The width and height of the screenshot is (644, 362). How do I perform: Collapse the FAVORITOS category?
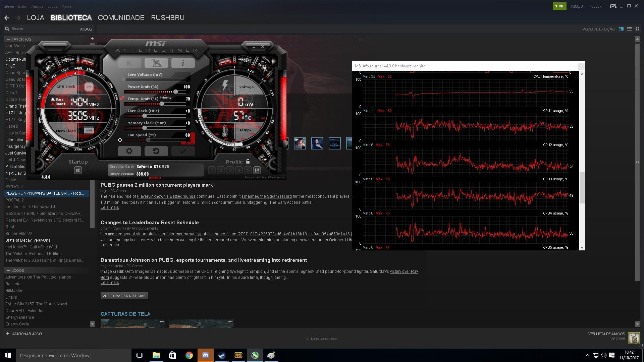(x=8, y=39)
